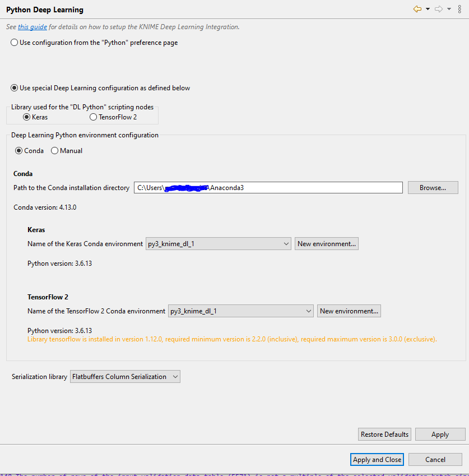Choose TensorFlow 2 as the scripting library

pos(93,117)
